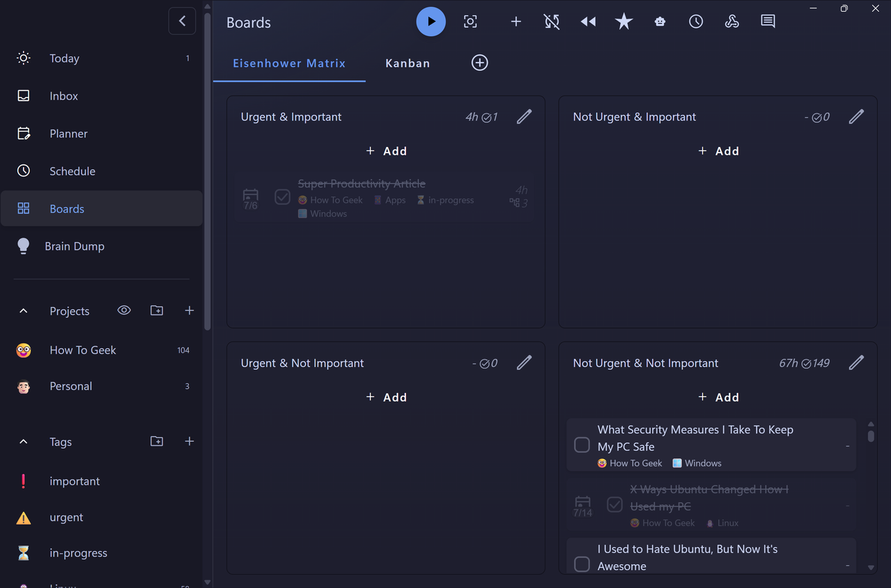This screenshot has width=891, height=588.
Task: Add a new board with circled plus
Action: [x=479, y=63]
